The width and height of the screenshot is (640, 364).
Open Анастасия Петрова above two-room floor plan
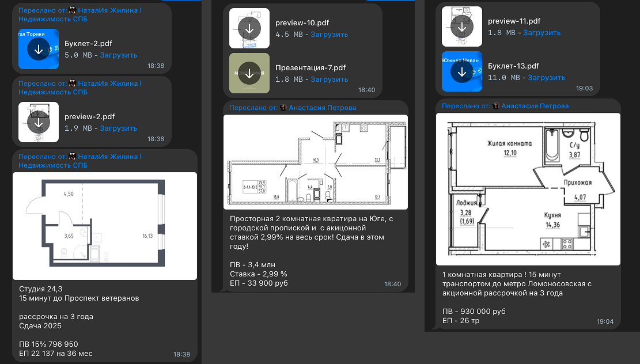pyautogui.click(x=323, y=108)
